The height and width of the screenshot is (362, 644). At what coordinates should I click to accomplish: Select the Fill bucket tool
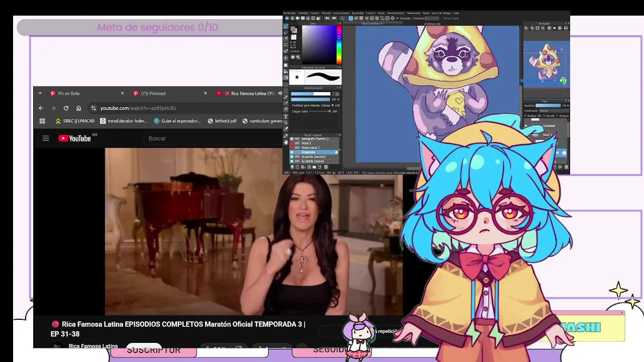pyautogui.click(x=286, y=71)
